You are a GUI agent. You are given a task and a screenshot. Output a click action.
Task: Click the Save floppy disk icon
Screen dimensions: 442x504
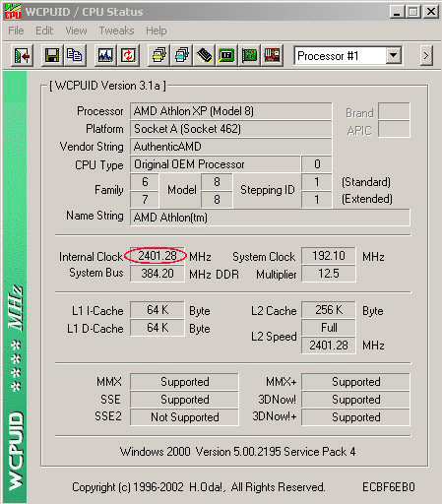52,56
